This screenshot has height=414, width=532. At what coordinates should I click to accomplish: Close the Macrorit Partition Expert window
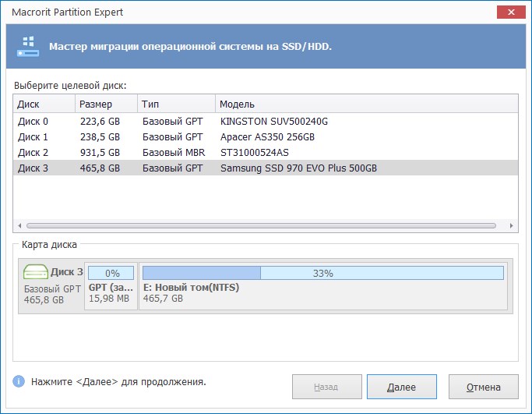[511, 12]
